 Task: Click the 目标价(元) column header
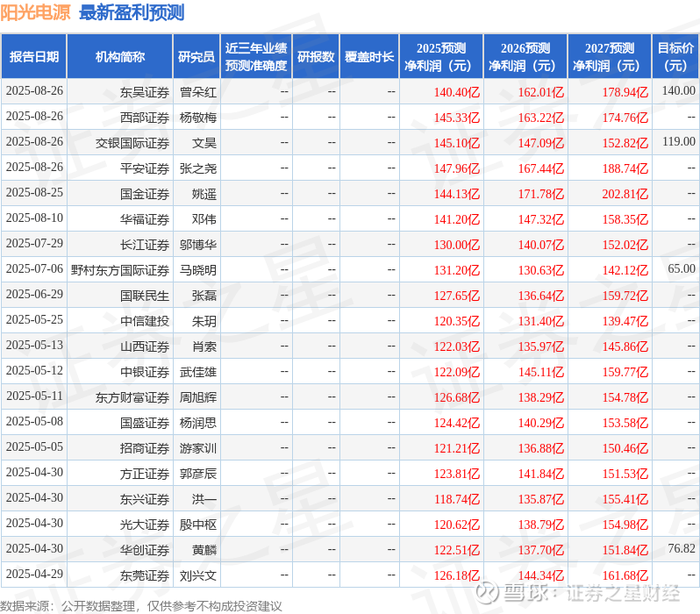[676, 57]
